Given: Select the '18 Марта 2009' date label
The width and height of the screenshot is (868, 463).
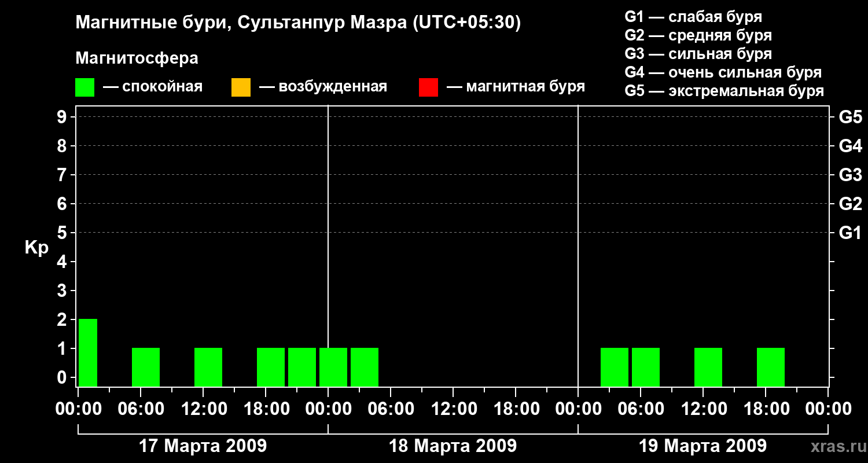Looking at the screenshot, I should pyautogui.click(x=453, y=446).
